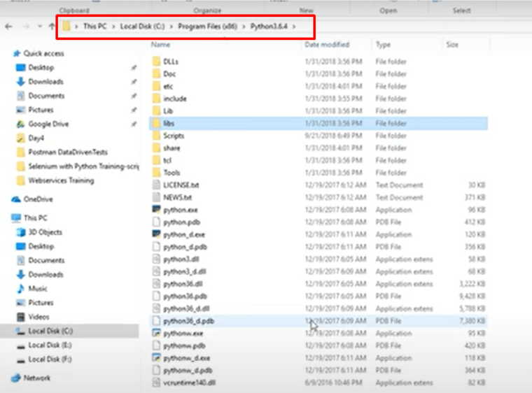Click the This PC computer icon
532x393 pixels.
coord(16,217)
